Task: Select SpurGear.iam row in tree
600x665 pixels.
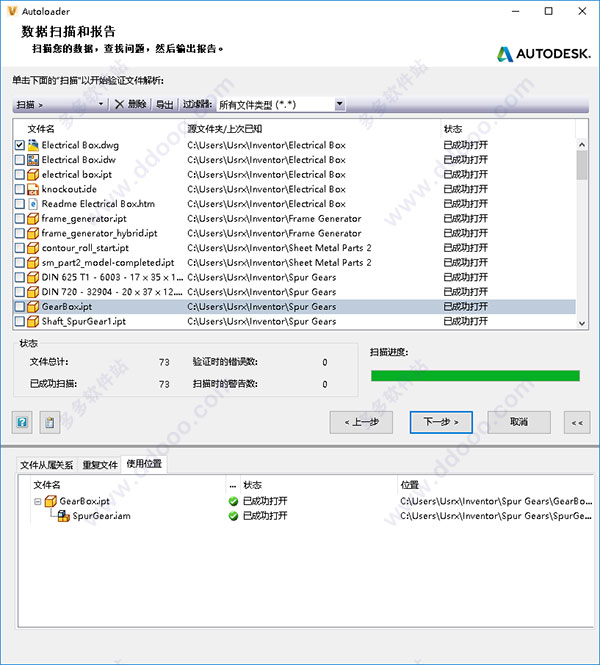Action: pos(101,516)
